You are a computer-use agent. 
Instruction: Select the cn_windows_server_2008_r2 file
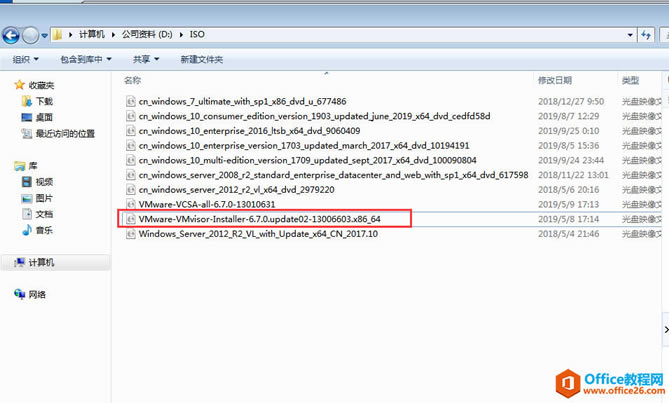(333, 175)
